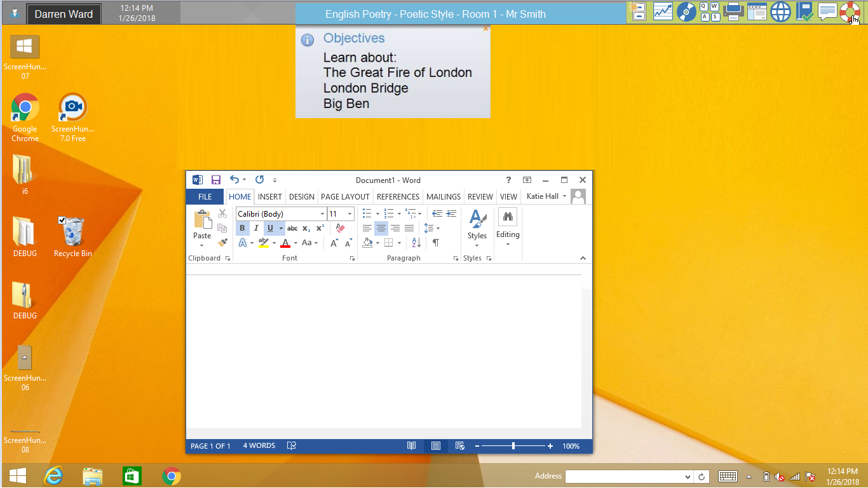Image resolution: width=868 pixels, height=488 pixels.
Task: Open the PAGE LAYOUT ribbon tab
Action: [345, 196]
